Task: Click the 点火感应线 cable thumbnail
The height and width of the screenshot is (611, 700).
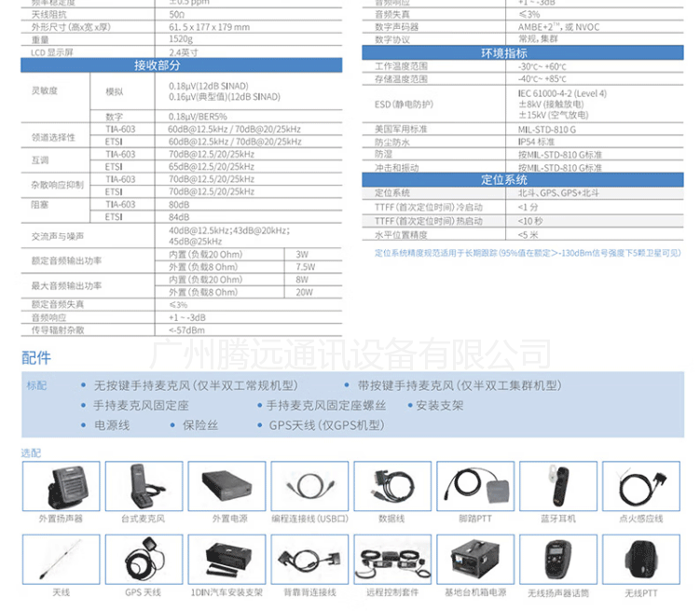Action: tap(641, 486)
